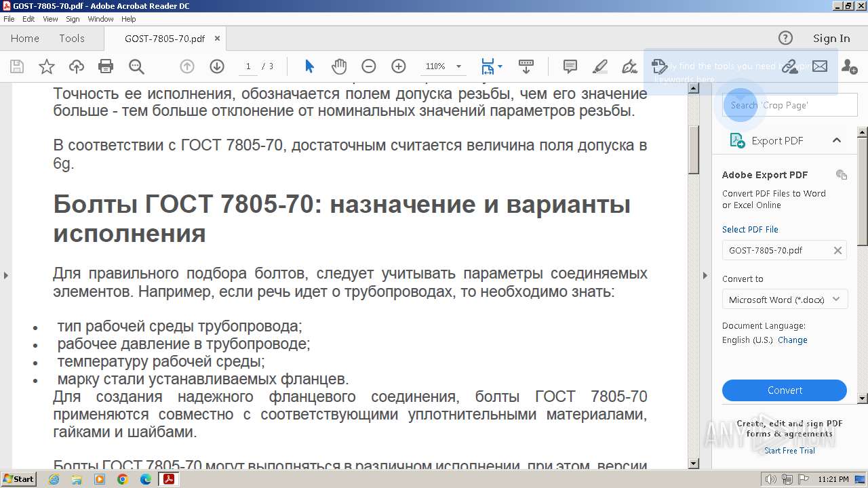This screenshot has height=488, width=868.
Task: Switch to the Home tab
Action: pyautogui.click(x=25, y=39)
